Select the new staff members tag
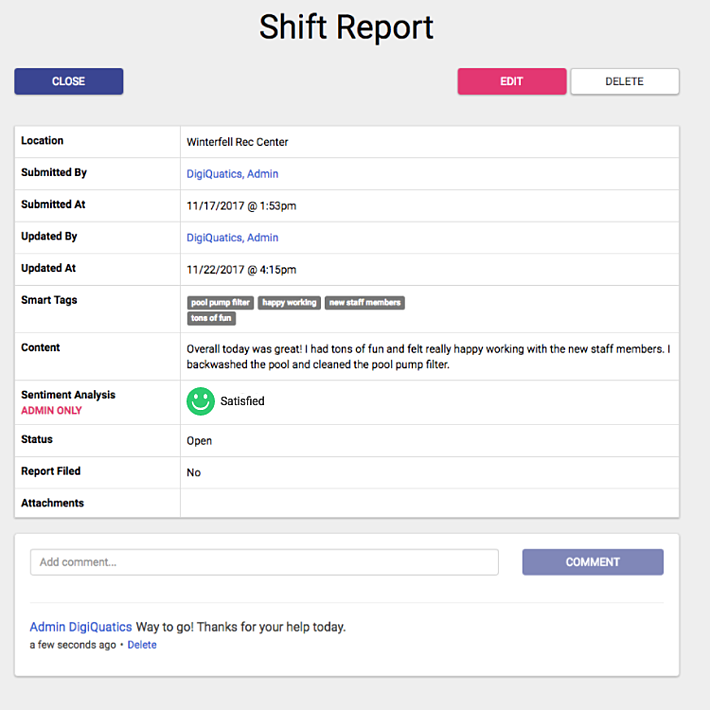 pos(365,302)
